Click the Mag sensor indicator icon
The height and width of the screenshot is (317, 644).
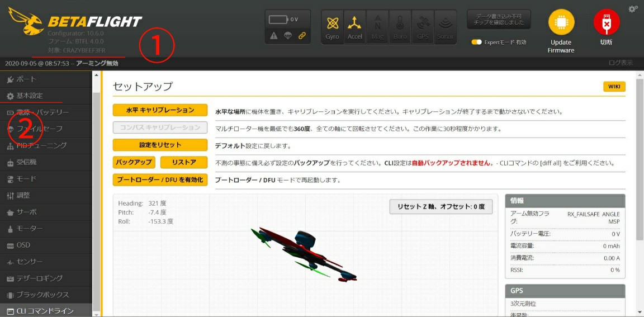coord(377,23)
